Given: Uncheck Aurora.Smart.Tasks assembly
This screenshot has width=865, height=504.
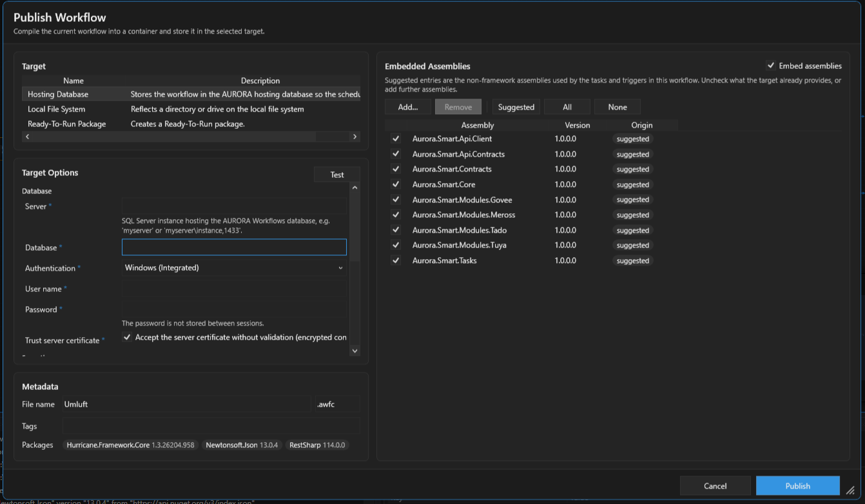Looking at the screenshot, I should click(x=396, y=260).
